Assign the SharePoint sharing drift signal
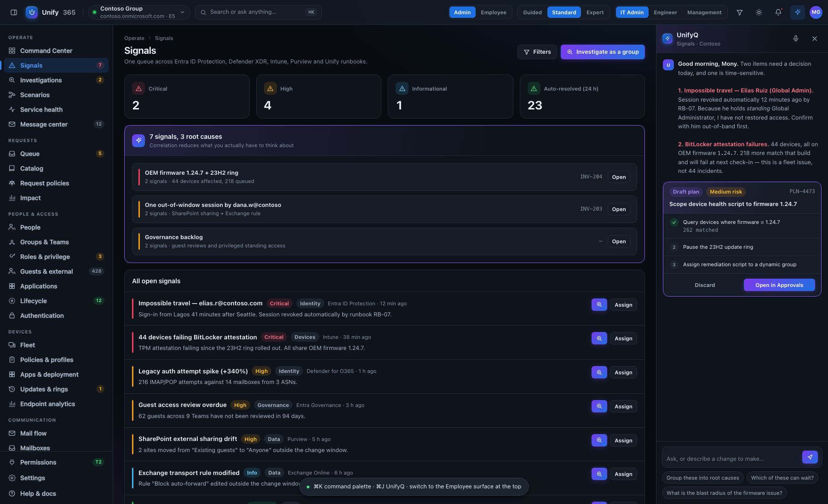The height and width of the screenshot is (504, 828). click(x=623, y=440)
